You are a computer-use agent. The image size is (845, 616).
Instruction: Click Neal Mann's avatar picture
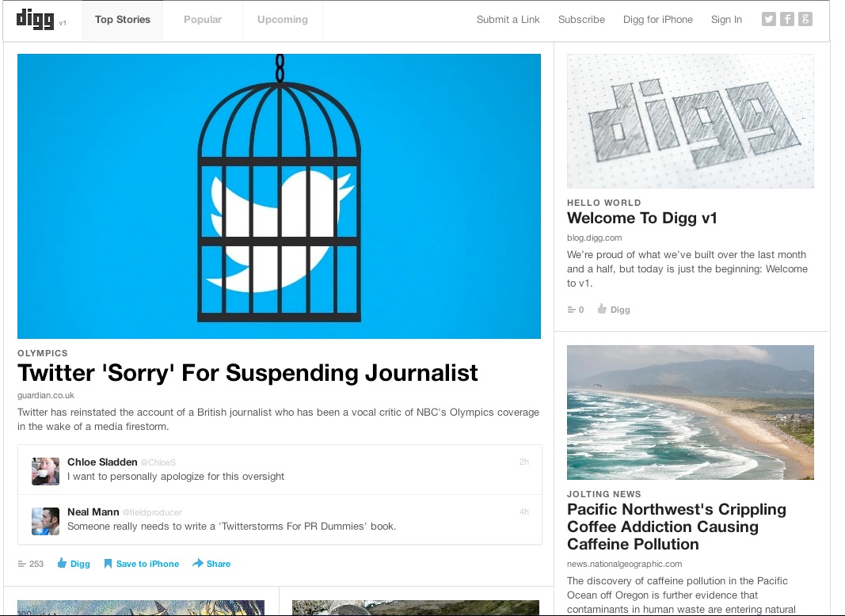coord(45,521)
